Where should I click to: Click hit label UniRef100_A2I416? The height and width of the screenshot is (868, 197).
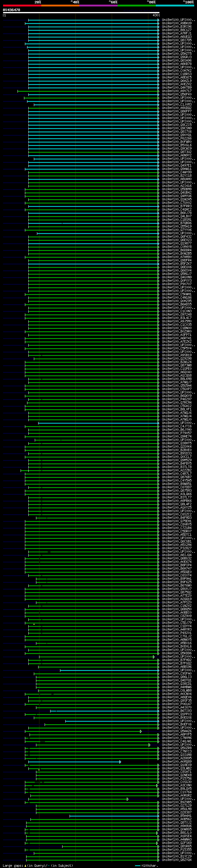(x=177, y=186)
